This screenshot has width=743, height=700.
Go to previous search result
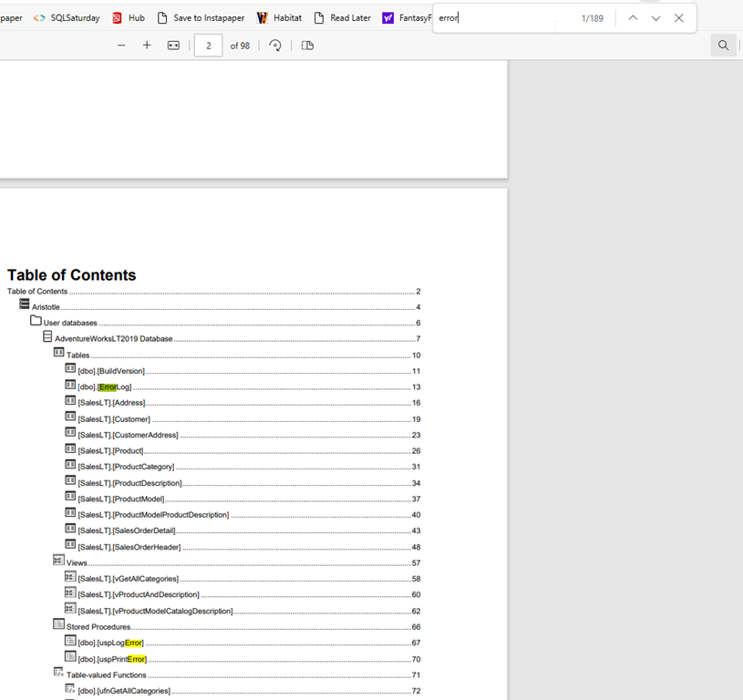pyautogui.click(x=633, y=18)
